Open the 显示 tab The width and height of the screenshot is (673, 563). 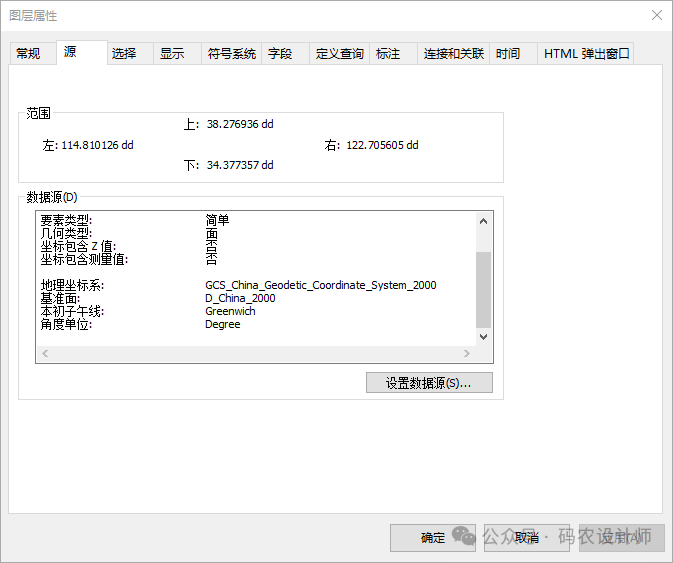[x=172, y=54]
